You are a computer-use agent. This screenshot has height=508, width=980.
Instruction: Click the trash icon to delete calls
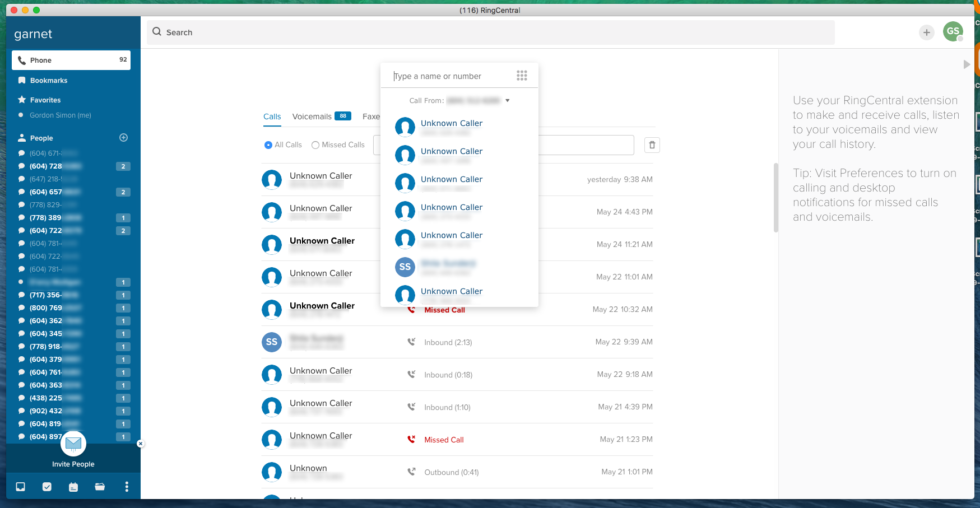pyautogui.click(x=652, y=145)
